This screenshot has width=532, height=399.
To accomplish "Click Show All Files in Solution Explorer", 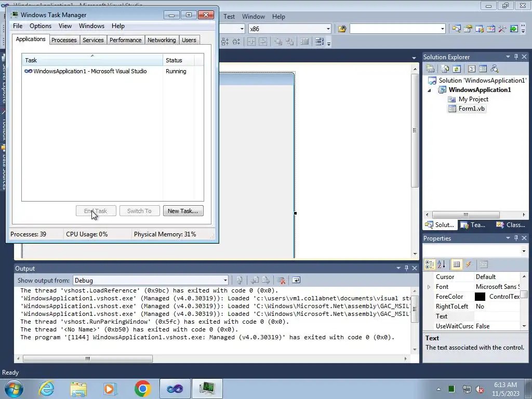I will point(445,69).
